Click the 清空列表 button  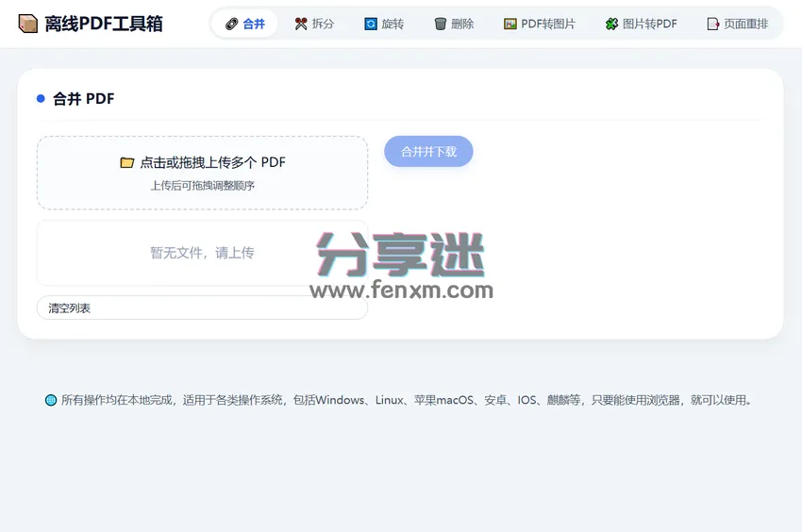click(x=202, y=308)
